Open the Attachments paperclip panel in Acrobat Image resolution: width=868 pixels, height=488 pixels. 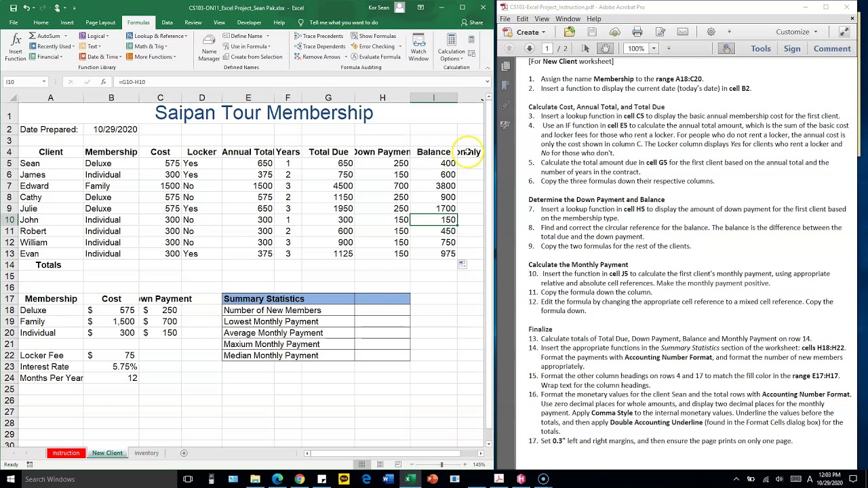505,105
